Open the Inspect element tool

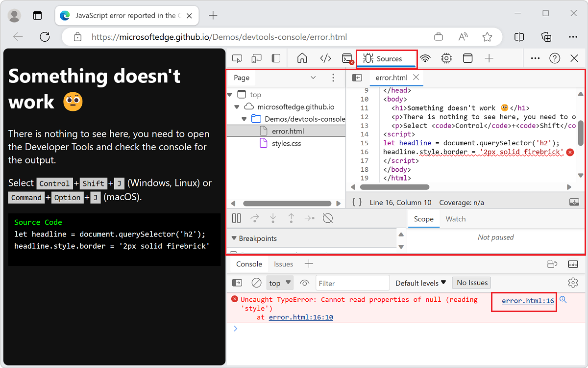[x=237, y=58]
